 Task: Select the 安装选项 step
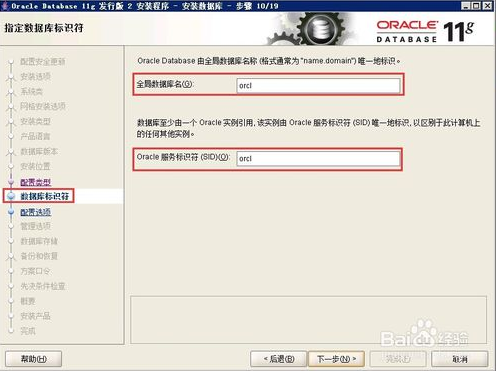(x=35, y=76)
